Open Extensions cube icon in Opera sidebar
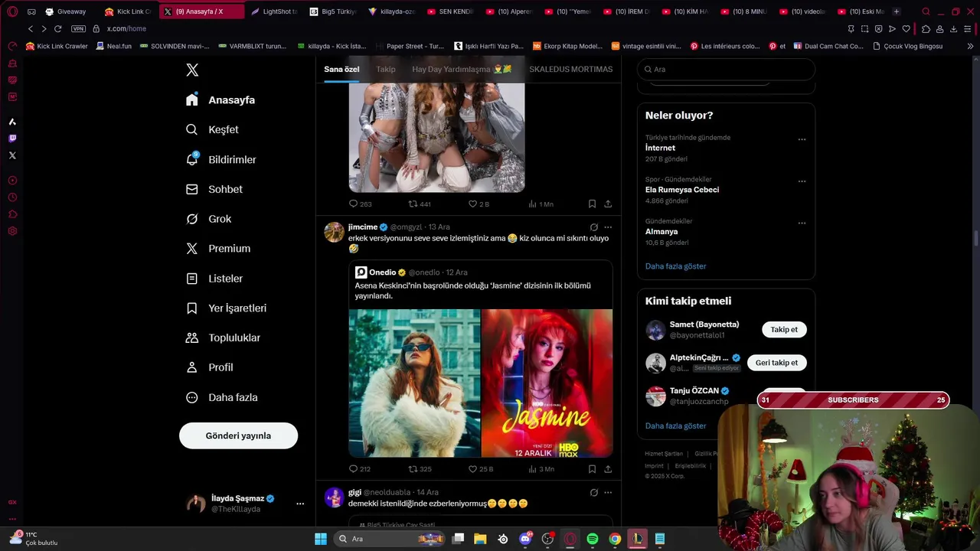The height and width of the screenshot is (551, 980). point(12,214)
